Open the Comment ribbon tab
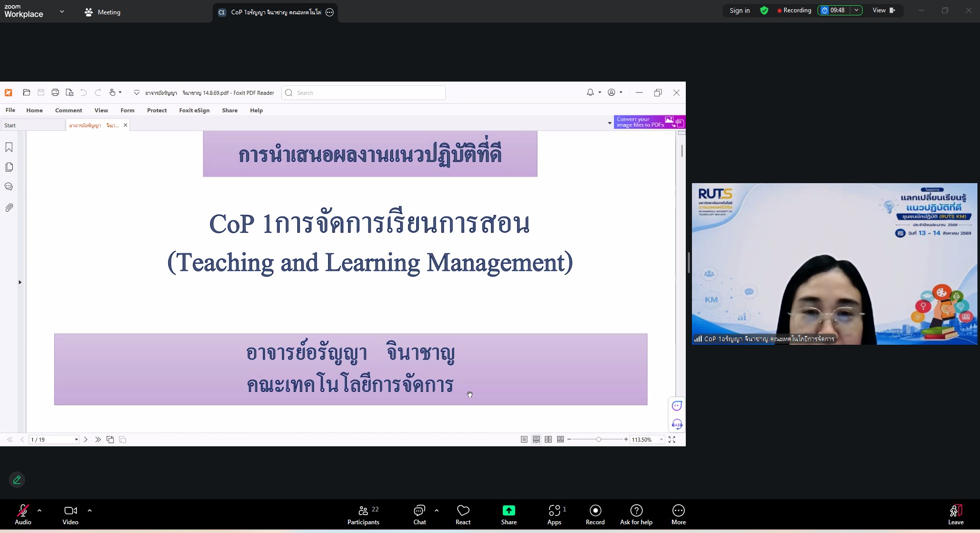 point(69,110)
